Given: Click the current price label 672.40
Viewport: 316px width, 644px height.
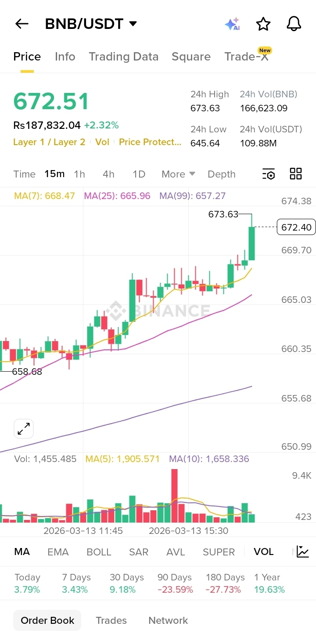Looking at the screenshot, I should [296, 227].
